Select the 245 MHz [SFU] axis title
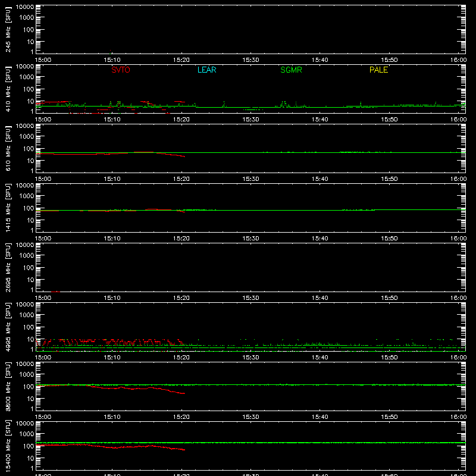Screen dimensions: 476x476 coord(8,30)
